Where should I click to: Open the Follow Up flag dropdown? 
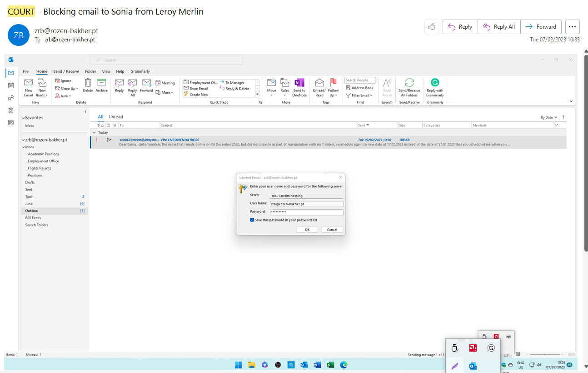tap(334, 87)
